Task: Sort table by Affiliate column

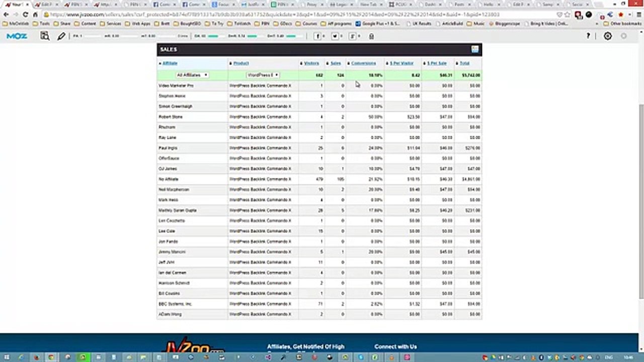Action: [170, 63]
